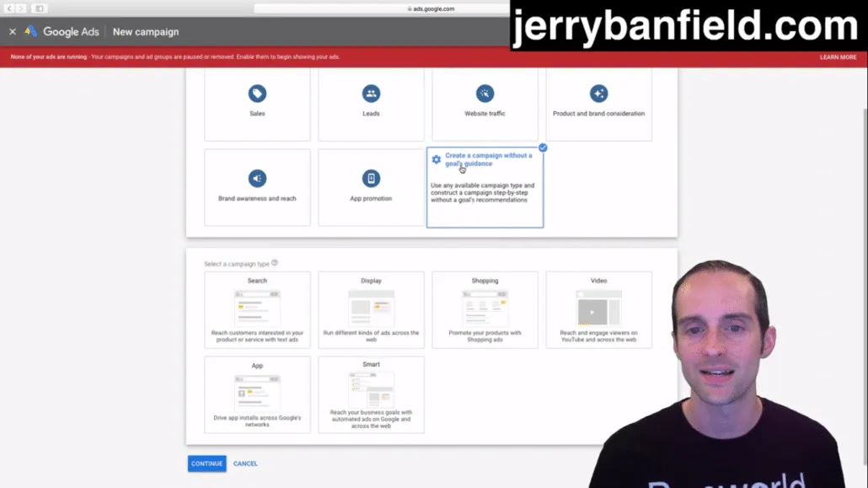Select the Website traffic goal icon
Screen dimensions: 868x488
(x=485, y=94)
